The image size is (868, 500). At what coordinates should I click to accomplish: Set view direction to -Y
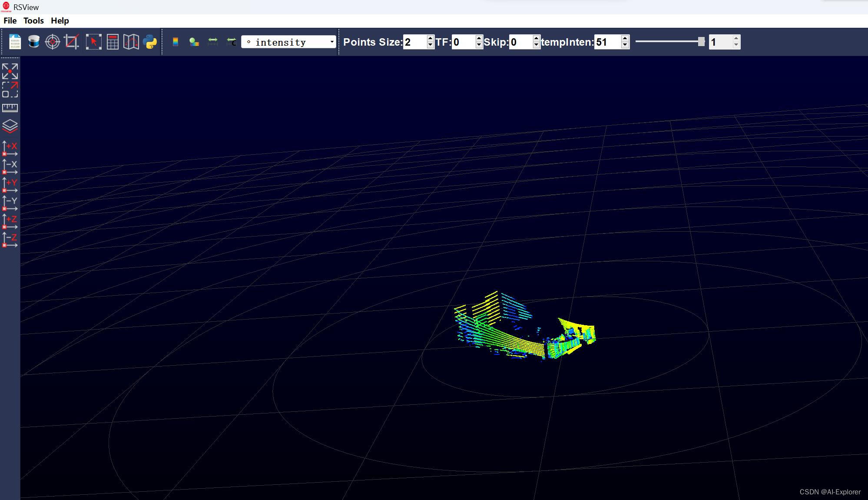(10, 203)
